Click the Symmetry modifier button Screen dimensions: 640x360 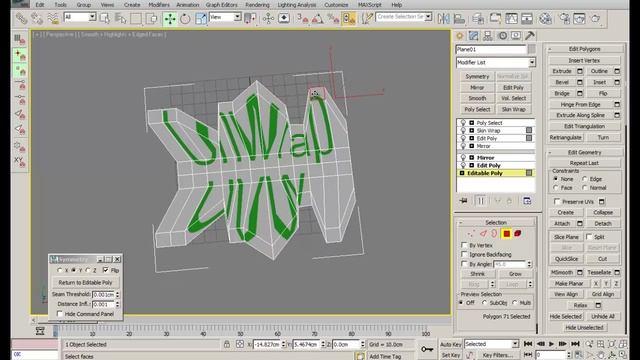(x=477, y=76)
